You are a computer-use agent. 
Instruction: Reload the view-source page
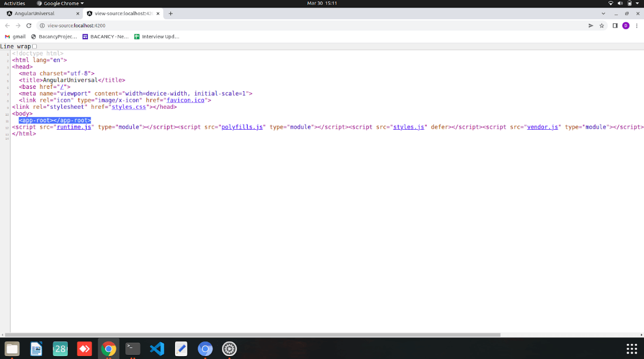[x=29, y=26]
